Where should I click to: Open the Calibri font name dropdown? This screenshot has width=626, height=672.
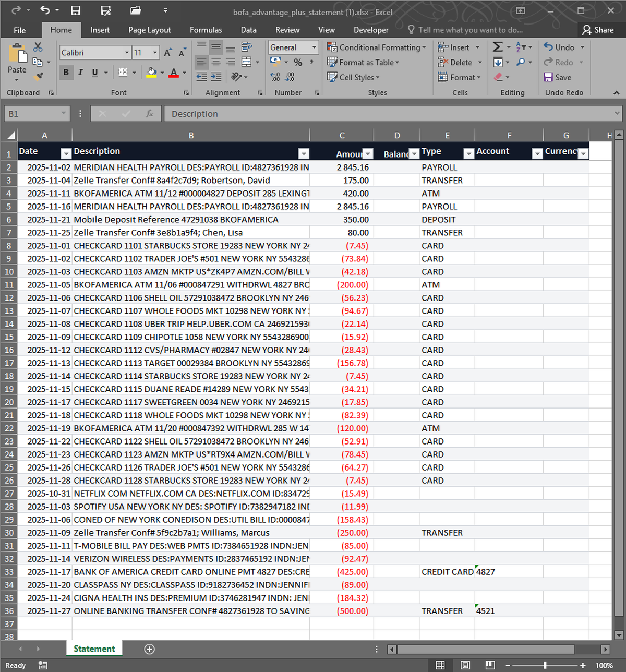(x=127, y=53)
